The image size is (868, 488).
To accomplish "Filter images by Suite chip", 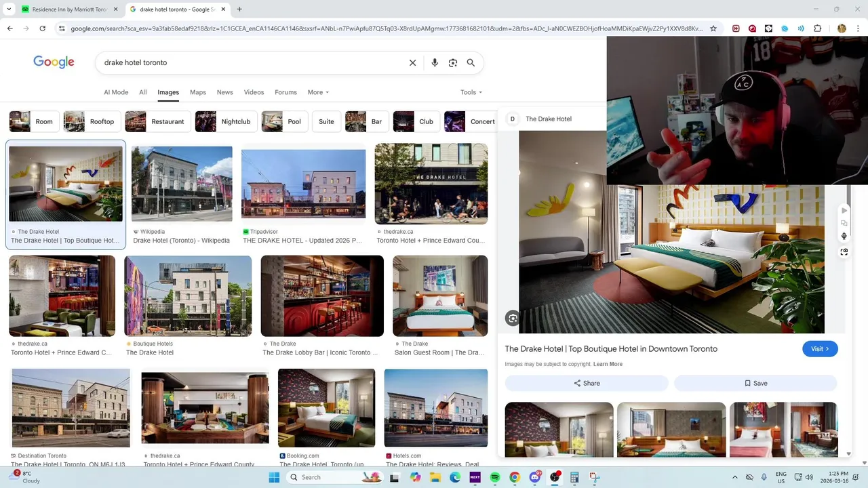I will coord(326,121).
